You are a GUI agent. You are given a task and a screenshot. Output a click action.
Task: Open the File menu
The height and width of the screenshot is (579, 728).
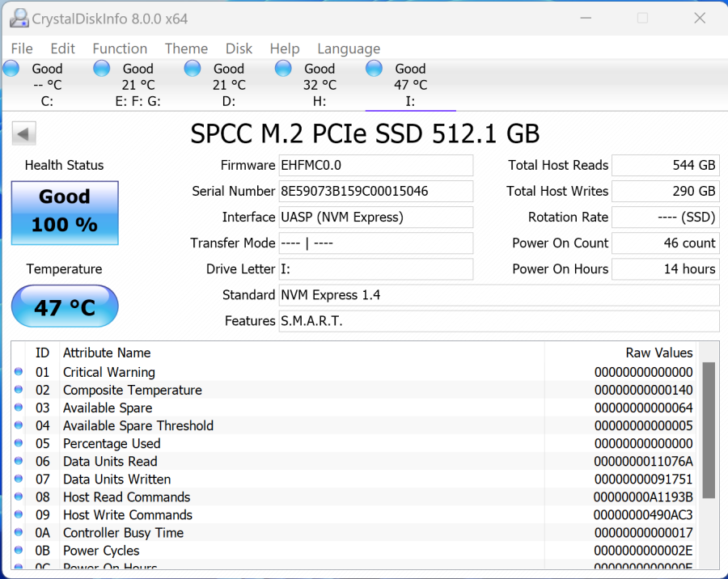coord(22,49)
